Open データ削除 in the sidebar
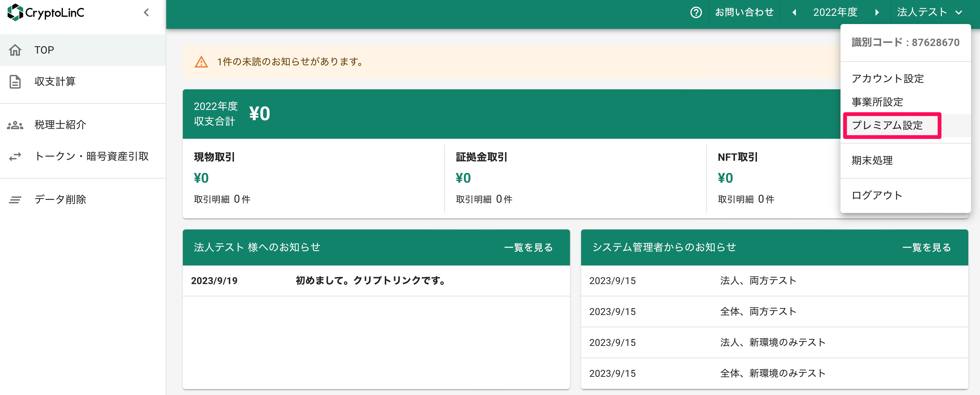Viewport: 980px width, 395px height. tap(82, 200)
